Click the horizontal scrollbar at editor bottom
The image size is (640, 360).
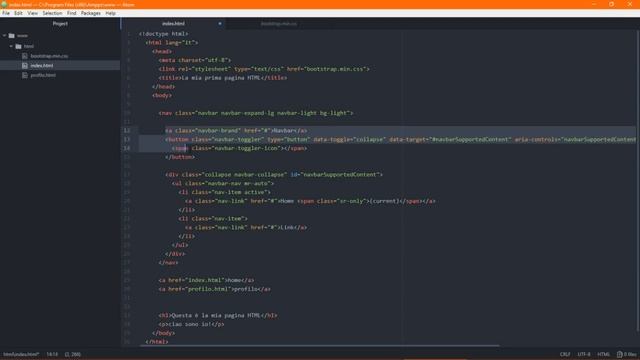(x=319, y=346)
